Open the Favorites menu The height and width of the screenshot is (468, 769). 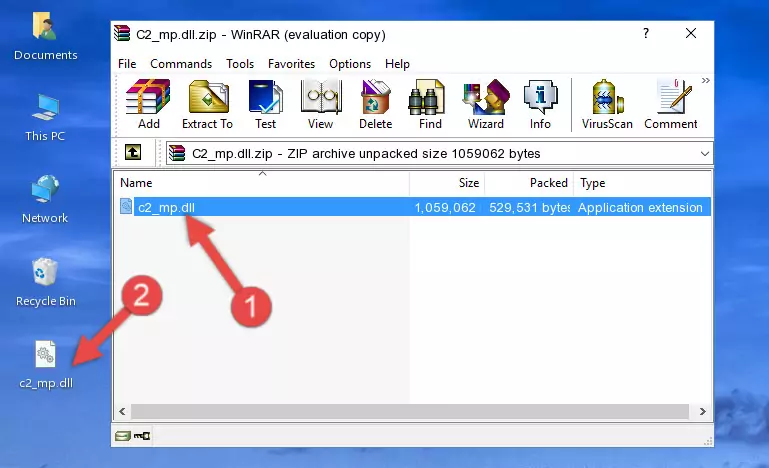click(291, 64)
